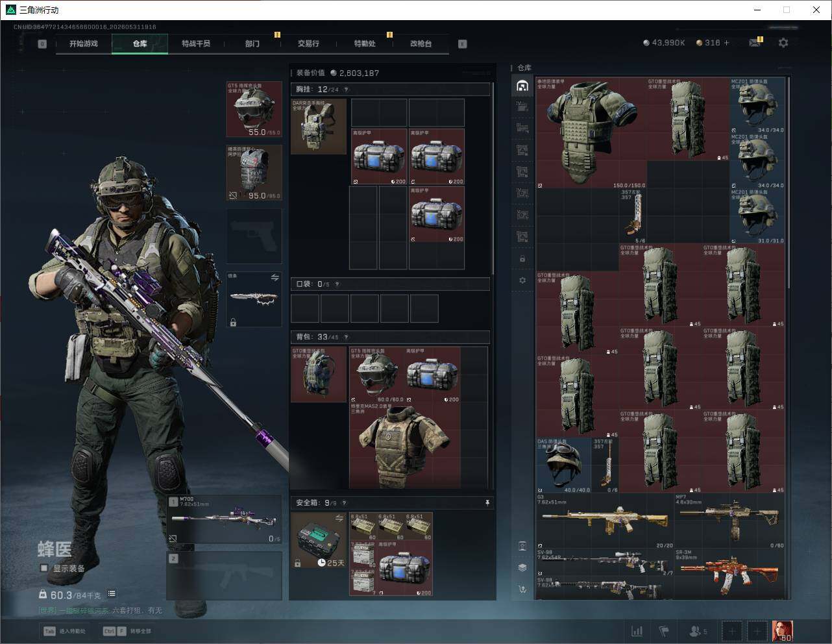This screenshot has width=832, height=644.
Task: Open warehouse sidebar gear settings
Action: tap(522, 280)
